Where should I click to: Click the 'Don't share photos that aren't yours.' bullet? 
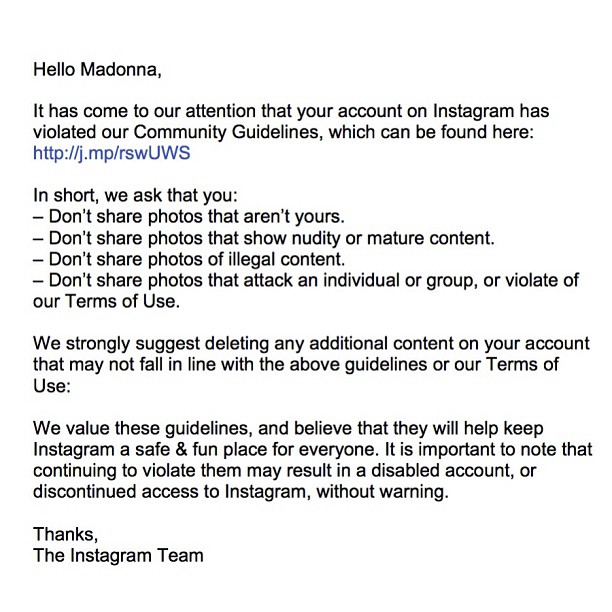coord(189,216)
